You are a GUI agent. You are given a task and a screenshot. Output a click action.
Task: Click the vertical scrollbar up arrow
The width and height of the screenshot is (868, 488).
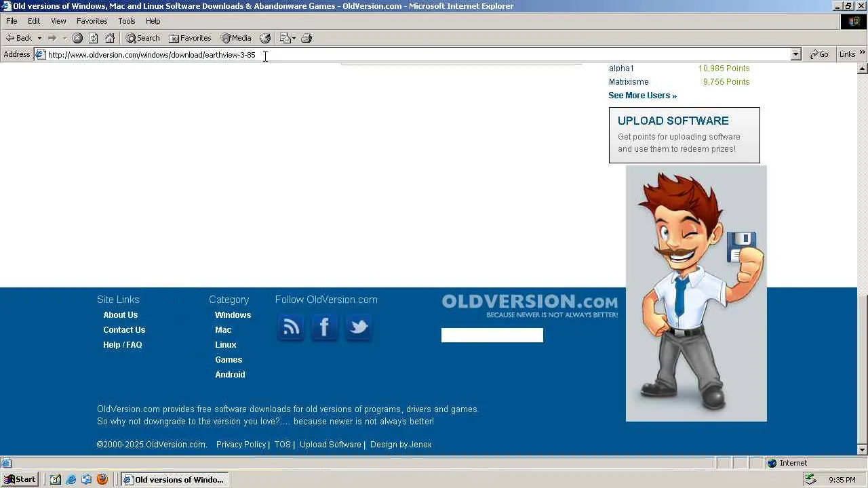[863, 68]
